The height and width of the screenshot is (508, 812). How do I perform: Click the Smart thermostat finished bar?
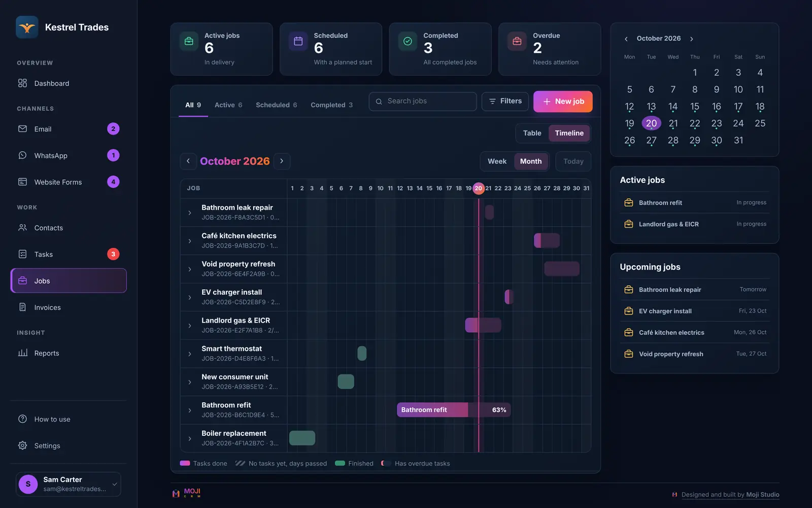pyautogui.click(x=362, y=353)
